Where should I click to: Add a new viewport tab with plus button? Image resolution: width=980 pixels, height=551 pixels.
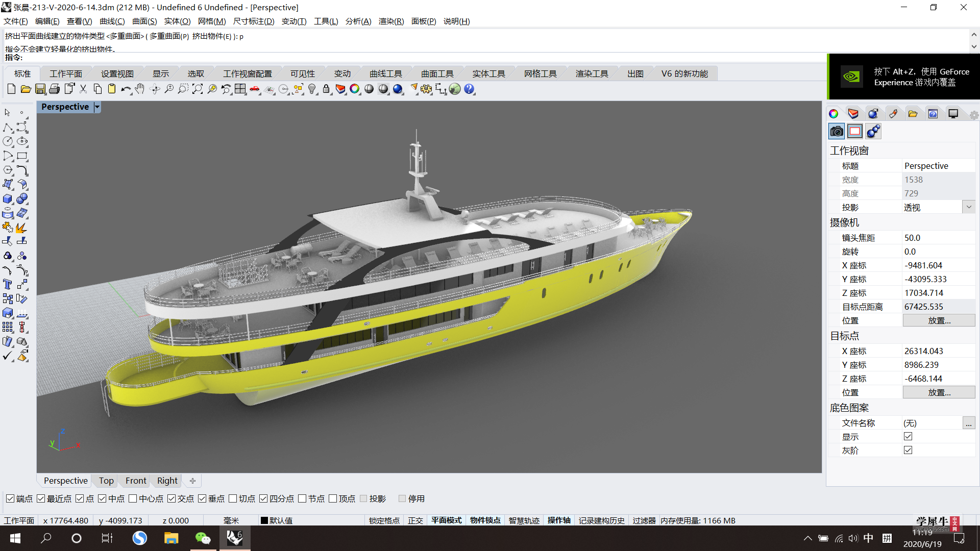point(192,481)
